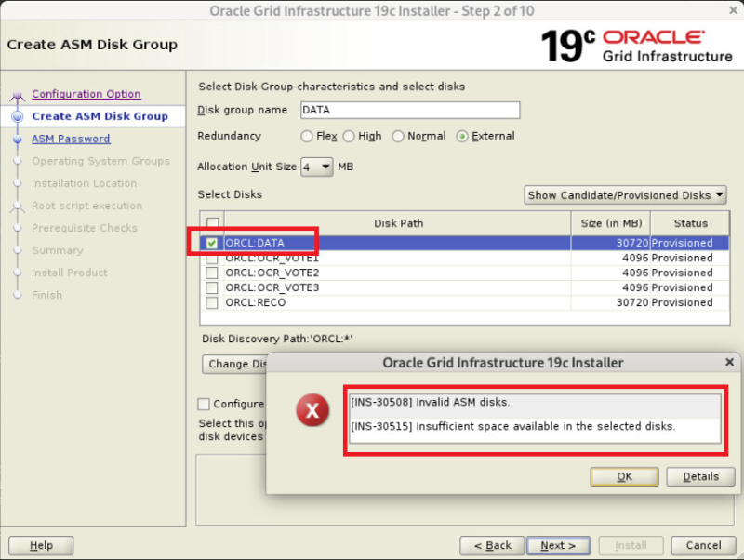Click the ORCL:OCR_VOTE2 disk path row
This screenshot has width=744, height=560.
click(x=397, y=273)
